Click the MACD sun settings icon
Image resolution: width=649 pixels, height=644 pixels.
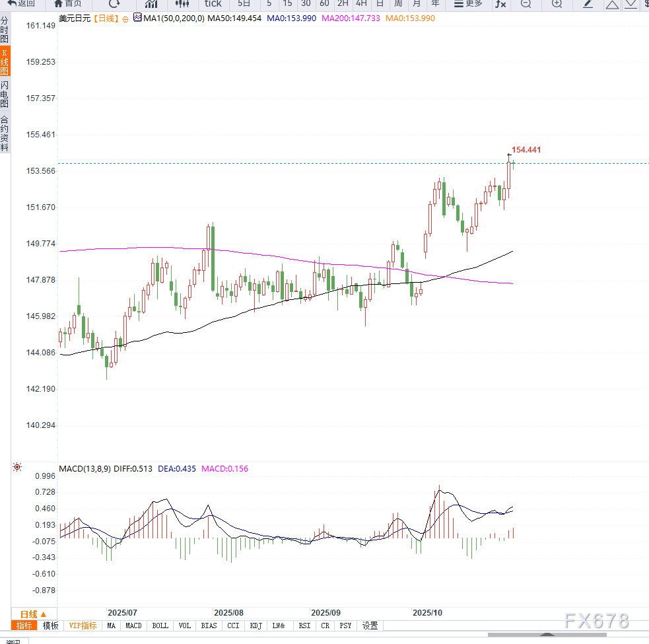coord(17,468)
